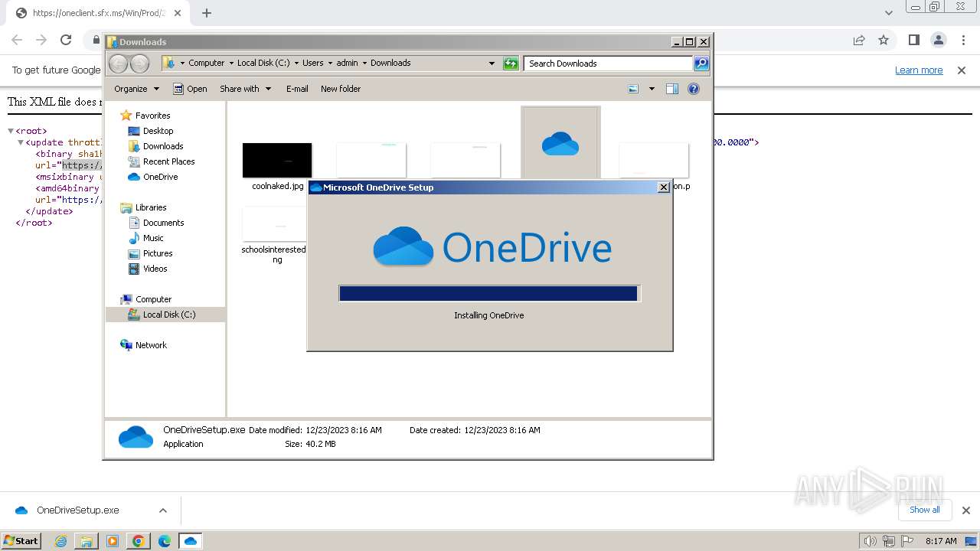Select Network in navigation pane

pos(144,345)
